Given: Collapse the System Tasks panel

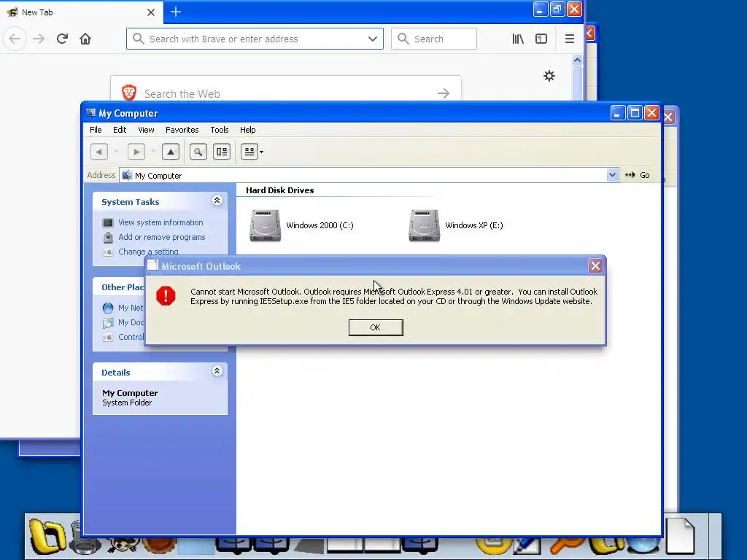Looking at the screenshot, I should pyautogui.click(x=217, y=201).
